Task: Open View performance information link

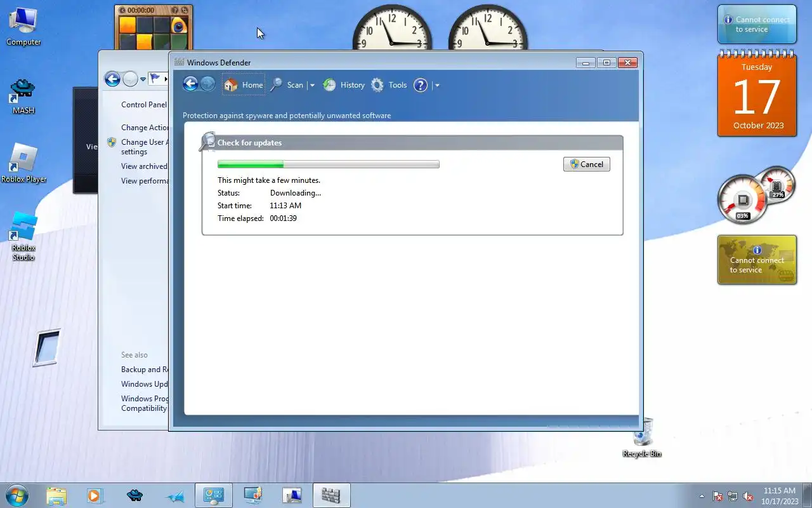Action: pyautogui.click(x=145, y=181)
